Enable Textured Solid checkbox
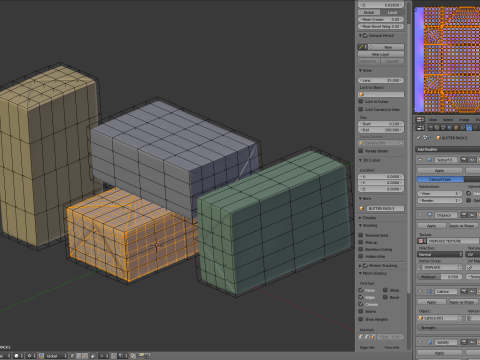Screen dimensions: 480x360 361,235
